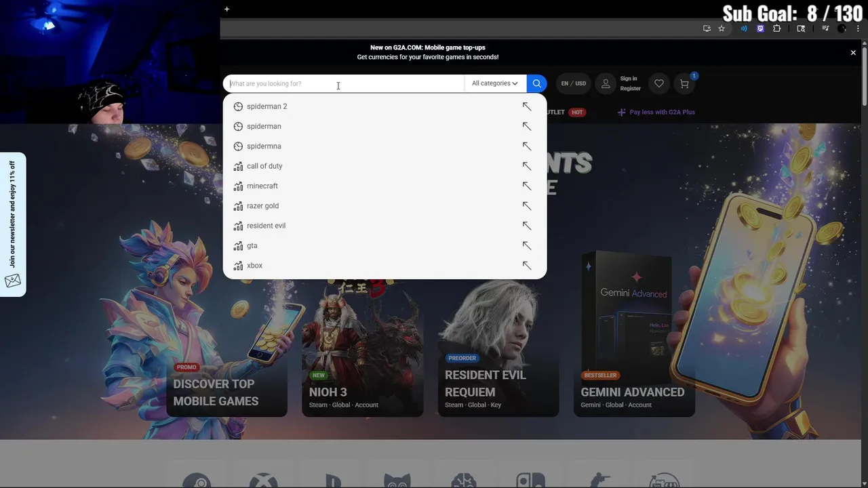Viewport: 868px width, 488px height.
Task: Open the shopping cart icon
Action: pos(684,83)
